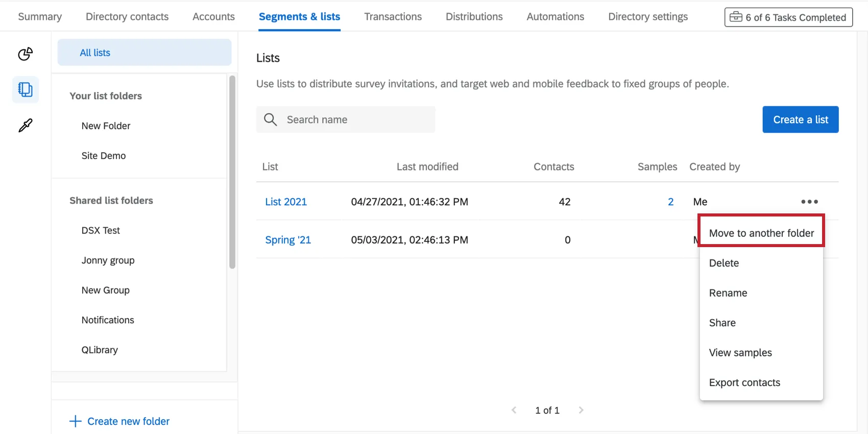
Task: Go to next page arrow in pagination
Action: (581, 410)
